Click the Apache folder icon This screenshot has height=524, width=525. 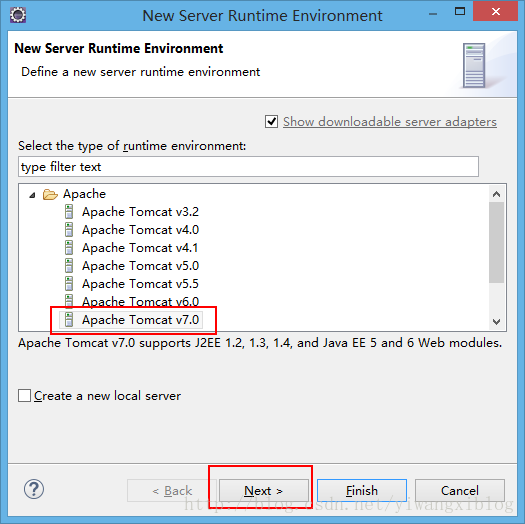(50, 194)
